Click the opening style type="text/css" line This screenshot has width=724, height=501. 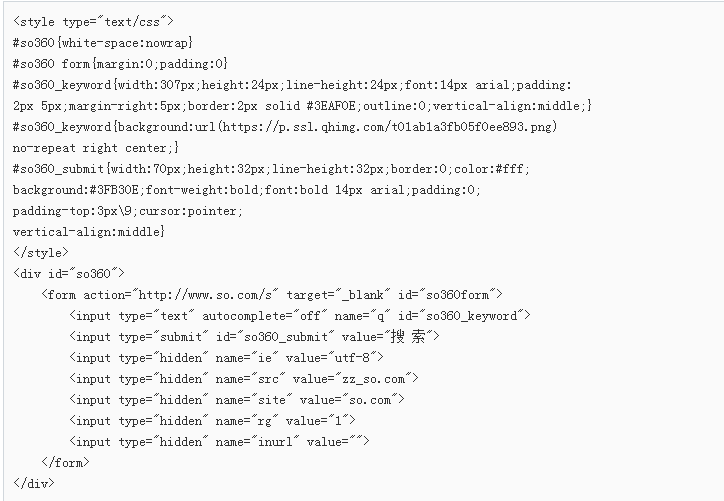tap(93, 22)
